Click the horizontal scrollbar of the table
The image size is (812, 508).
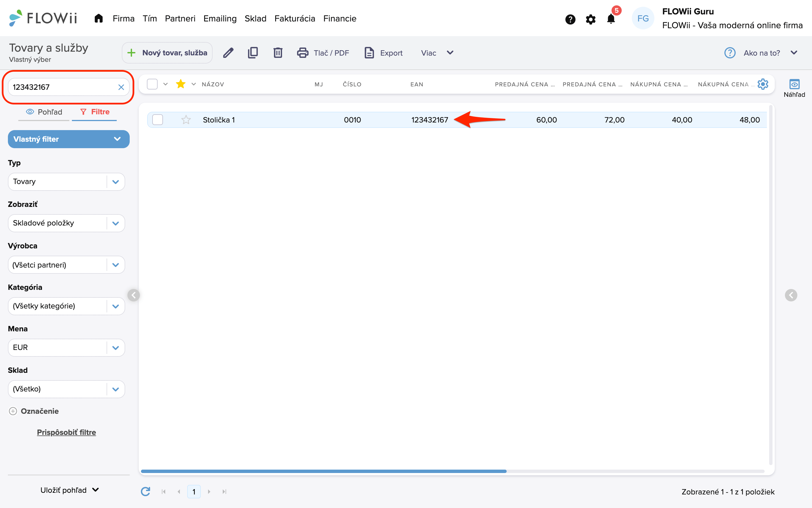[323, 471]
